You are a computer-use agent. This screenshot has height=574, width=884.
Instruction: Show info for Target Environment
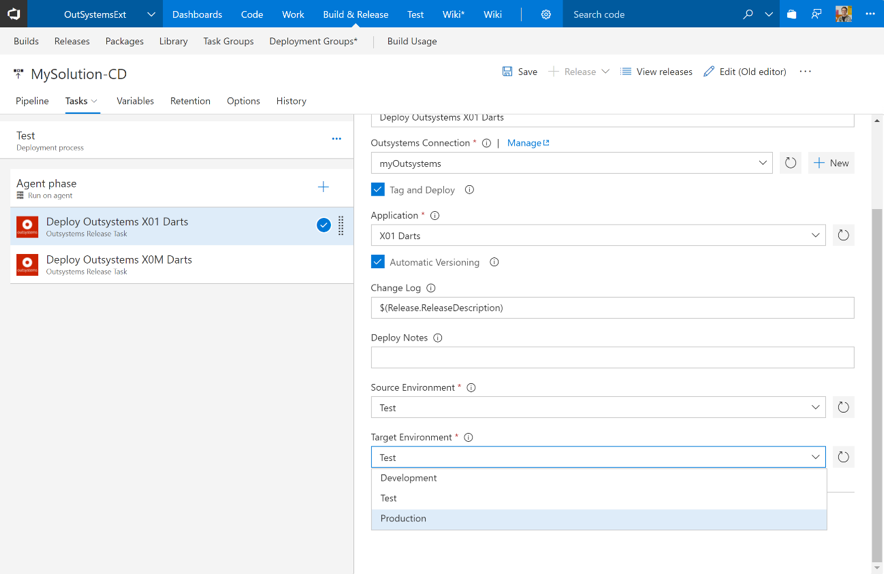[x=468, y=438]
